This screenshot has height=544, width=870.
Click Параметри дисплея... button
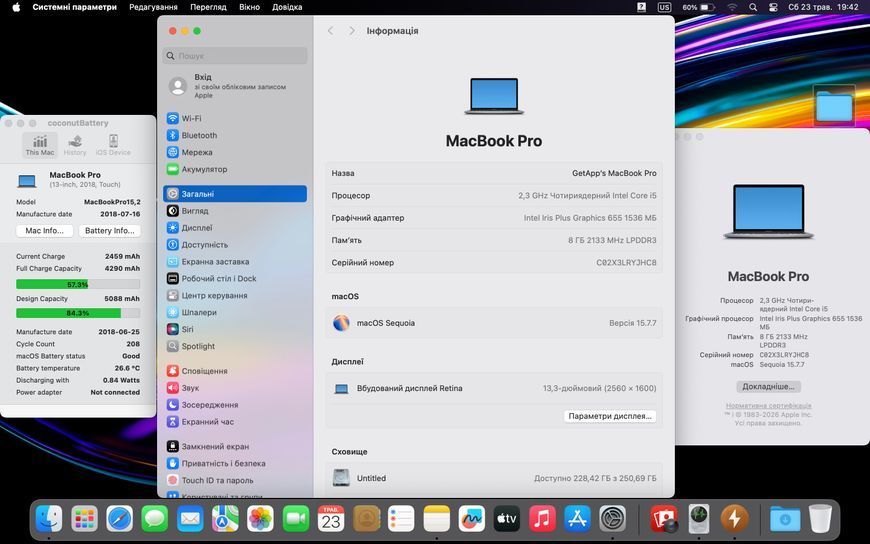(610, 416)
